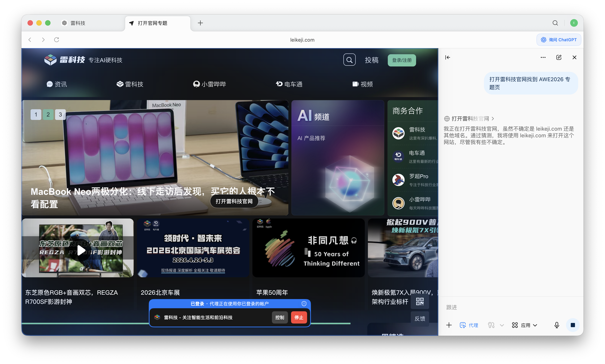Click the browser back navigation arrow
Viewport: 605px width, 364px height.
tap(30, 40)
